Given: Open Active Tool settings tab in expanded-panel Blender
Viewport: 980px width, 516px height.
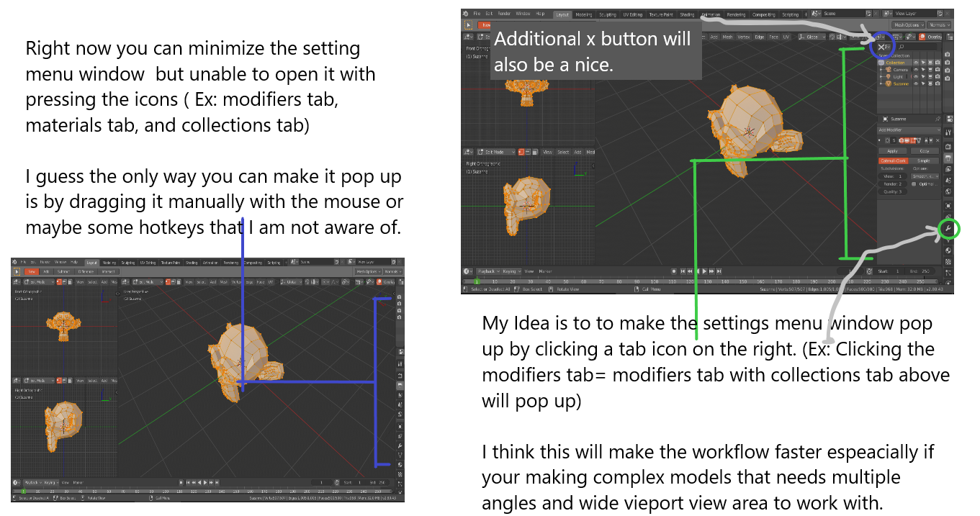Looking at the screenshot, I should [x=948, y=132].
